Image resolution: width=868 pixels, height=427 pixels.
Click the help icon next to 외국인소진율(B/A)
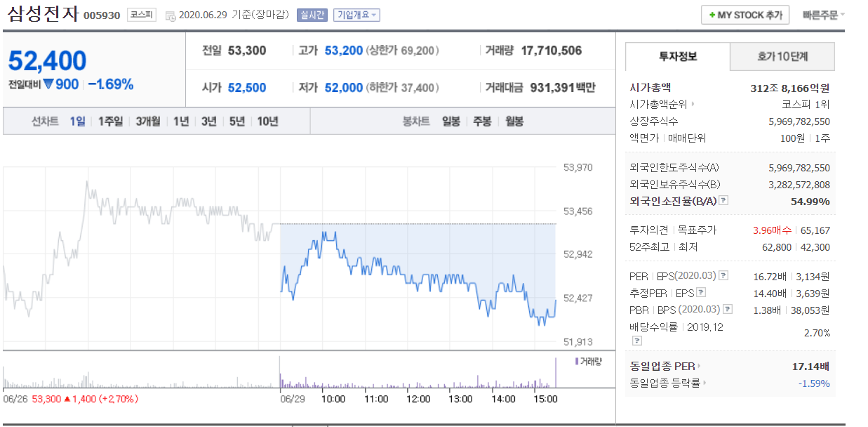(x=723, y=201)
